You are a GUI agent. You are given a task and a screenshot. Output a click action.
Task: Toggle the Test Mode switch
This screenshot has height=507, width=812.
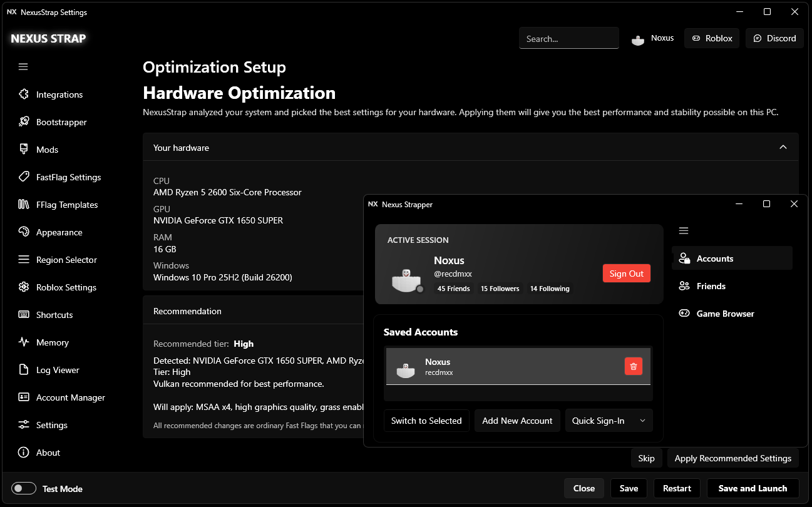(24, 489)
